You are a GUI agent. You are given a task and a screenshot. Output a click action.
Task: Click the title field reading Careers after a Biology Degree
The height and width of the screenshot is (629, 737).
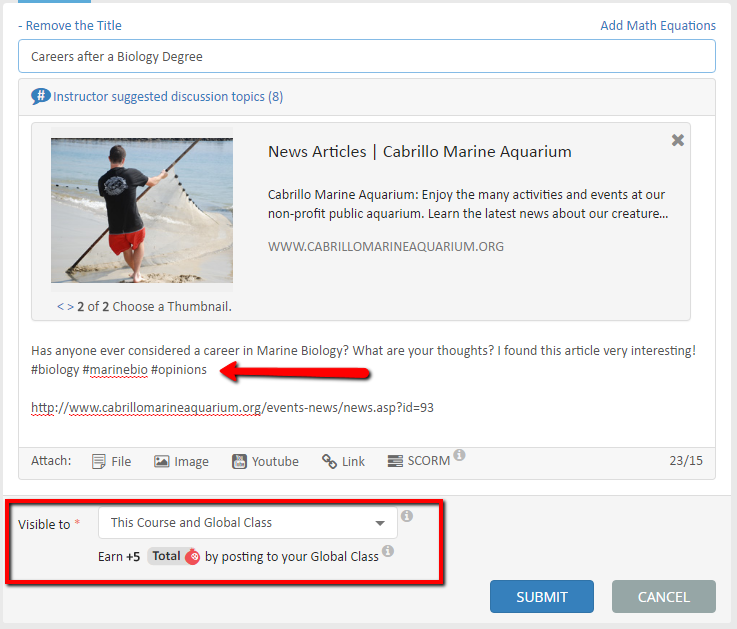click(367, 56)
